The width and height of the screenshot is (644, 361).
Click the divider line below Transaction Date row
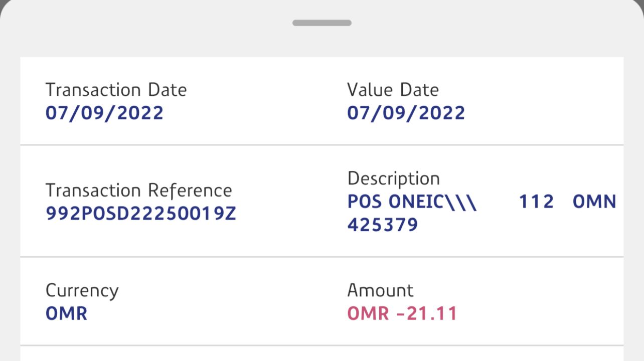321,145
